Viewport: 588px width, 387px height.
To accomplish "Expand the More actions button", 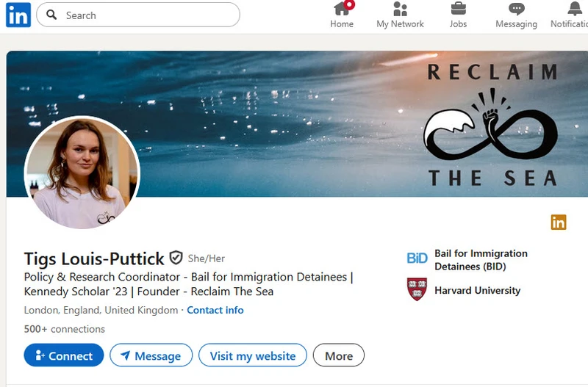I will pyautogui.click(x=338, y=355).
